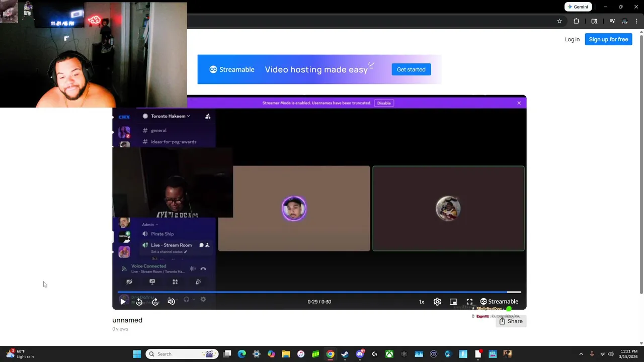Image resolution: width=644 pixels, height=362 pixels.
Task: Open the clock and date panel
Action: pyautogui.click(x=629, y=354)
